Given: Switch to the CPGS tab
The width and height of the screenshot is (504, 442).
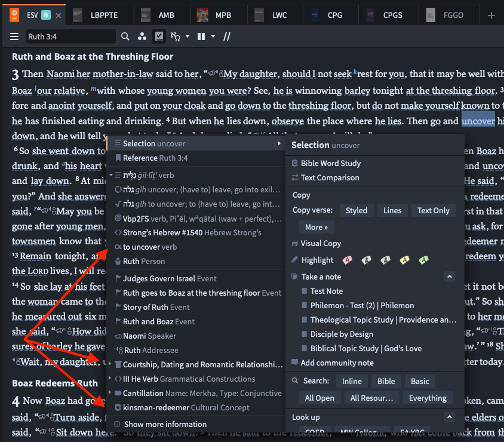Looking at the screenshot, I should click(392, 15).
